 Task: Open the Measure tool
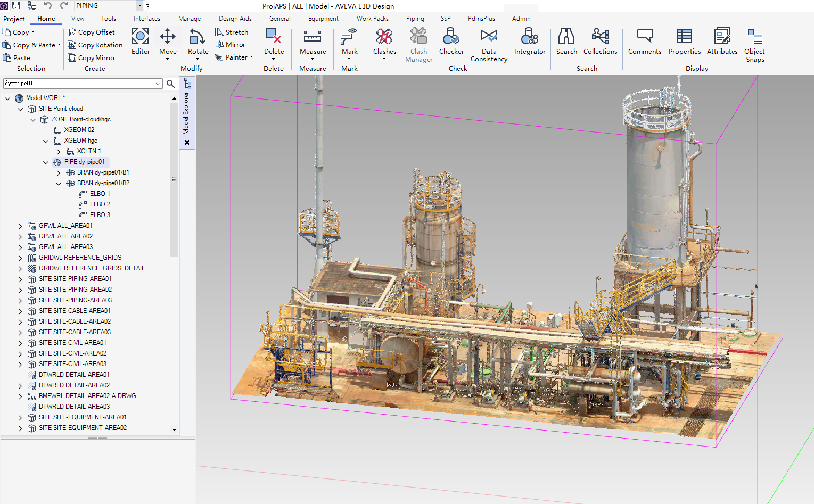pos(313,43)
